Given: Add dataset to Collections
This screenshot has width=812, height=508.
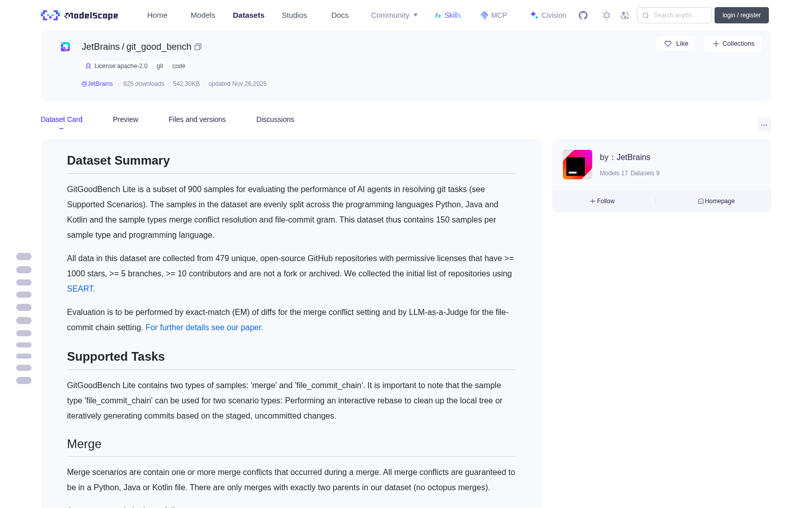Looking at the screenshot, I should (733, 44).
